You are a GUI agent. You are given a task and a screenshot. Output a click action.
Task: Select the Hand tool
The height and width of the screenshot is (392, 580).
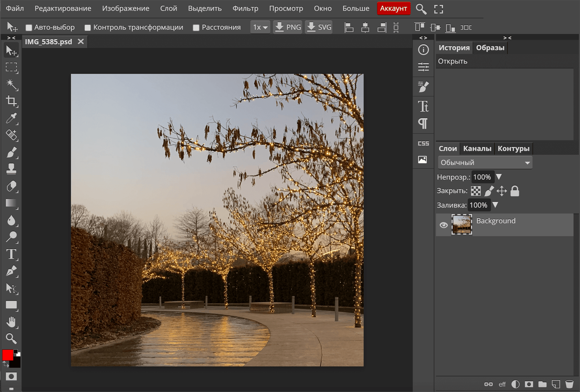[x=11, y=322]
